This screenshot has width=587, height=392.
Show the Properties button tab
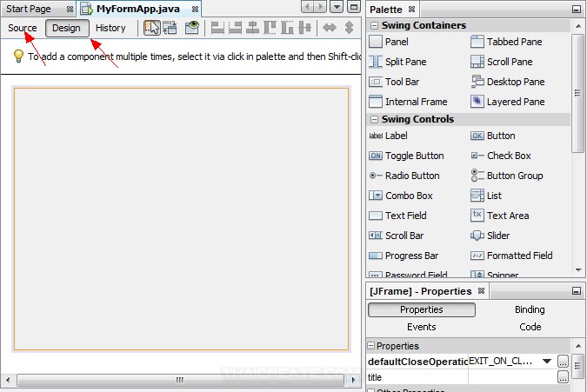(422, 309)
